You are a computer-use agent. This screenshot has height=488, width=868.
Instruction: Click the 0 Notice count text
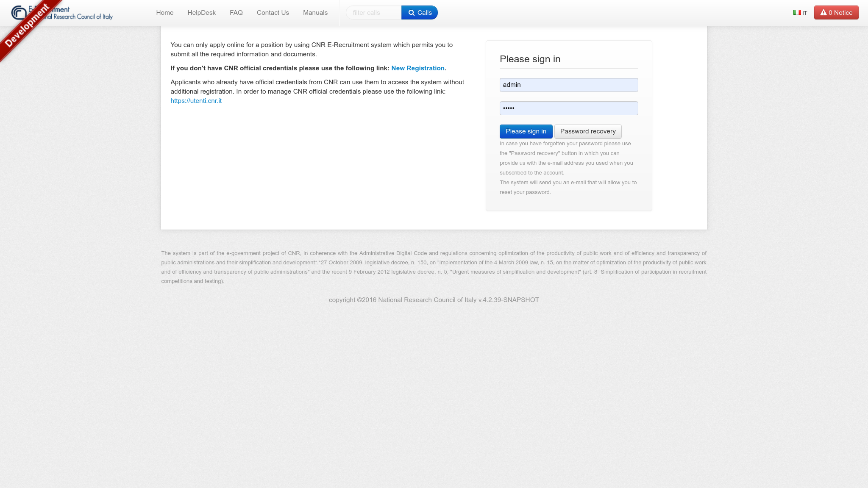pyautogui.click(x=840, y=13)
